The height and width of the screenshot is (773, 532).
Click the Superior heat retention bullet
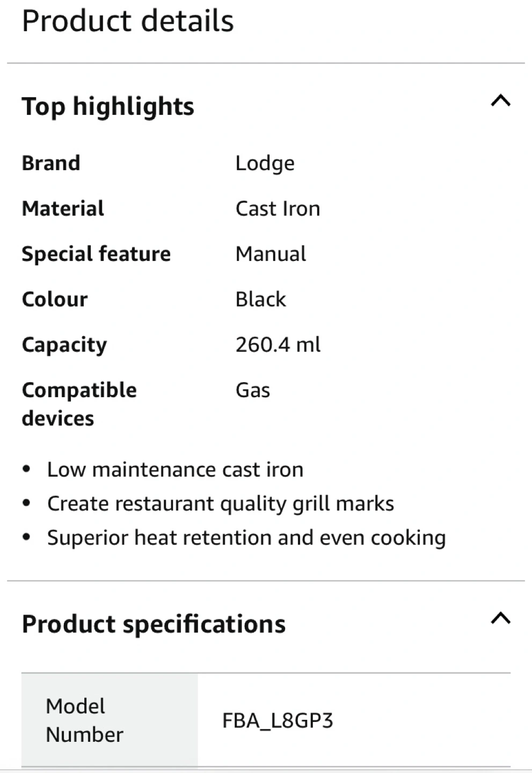[x=246, y=538]
